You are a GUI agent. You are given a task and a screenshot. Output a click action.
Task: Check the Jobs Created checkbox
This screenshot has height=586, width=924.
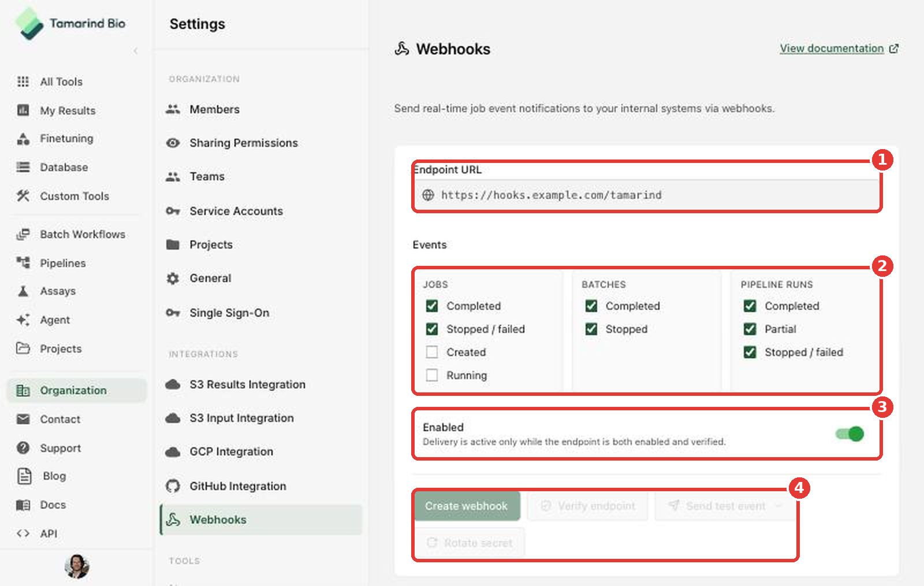pos(432,352)
